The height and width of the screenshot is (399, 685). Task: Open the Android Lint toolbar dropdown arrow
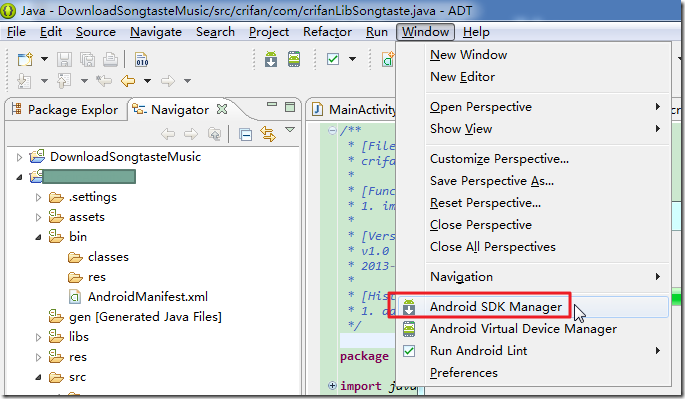pyautogui.click(x=352, y=59)
